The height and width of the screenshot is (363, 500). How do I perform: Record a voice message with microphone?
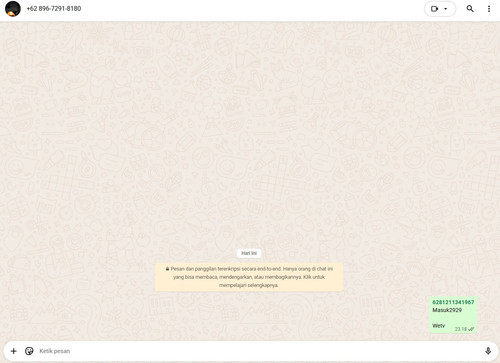tap(488, 351)
